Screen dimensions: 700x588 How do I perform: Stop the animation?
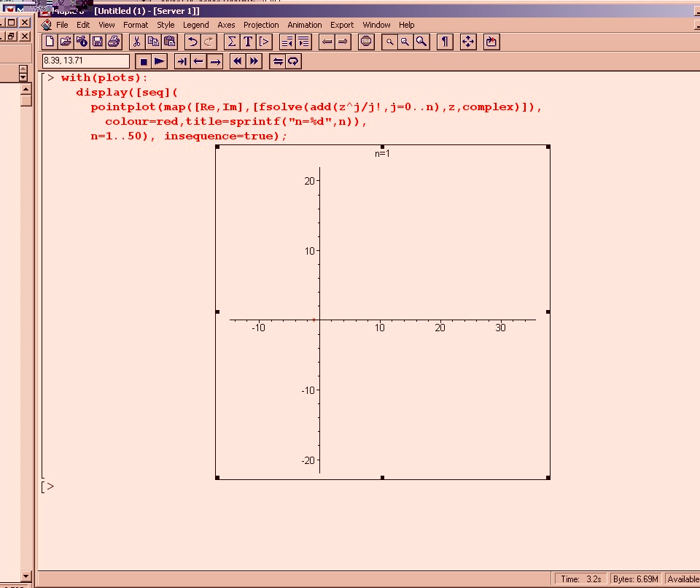click(144, 61)
